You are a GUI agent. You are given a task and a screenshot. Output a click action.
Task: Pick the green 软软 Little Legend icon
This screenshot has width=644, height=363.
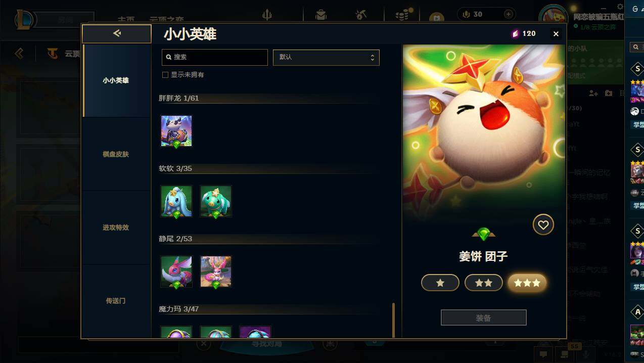coord(216,201)
